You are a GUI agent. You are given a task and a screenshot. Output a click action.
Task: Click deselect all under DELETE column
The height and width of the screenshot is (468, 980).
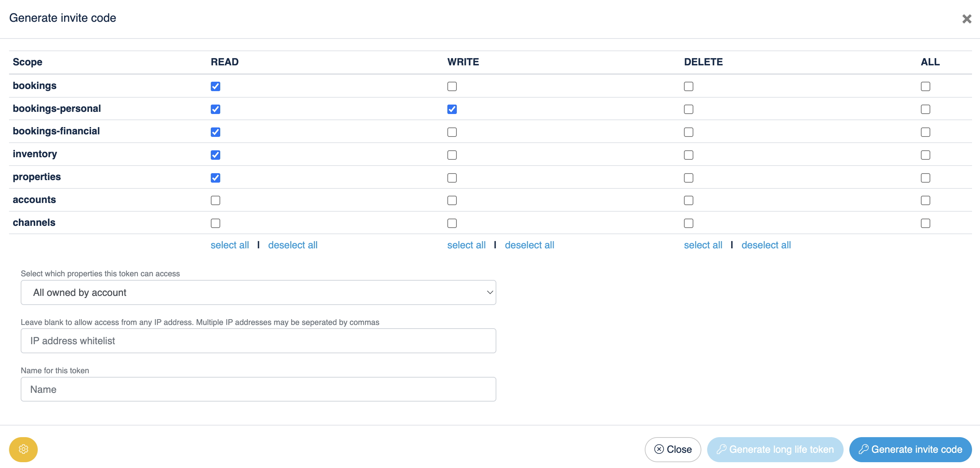click(x=766, y=245)
